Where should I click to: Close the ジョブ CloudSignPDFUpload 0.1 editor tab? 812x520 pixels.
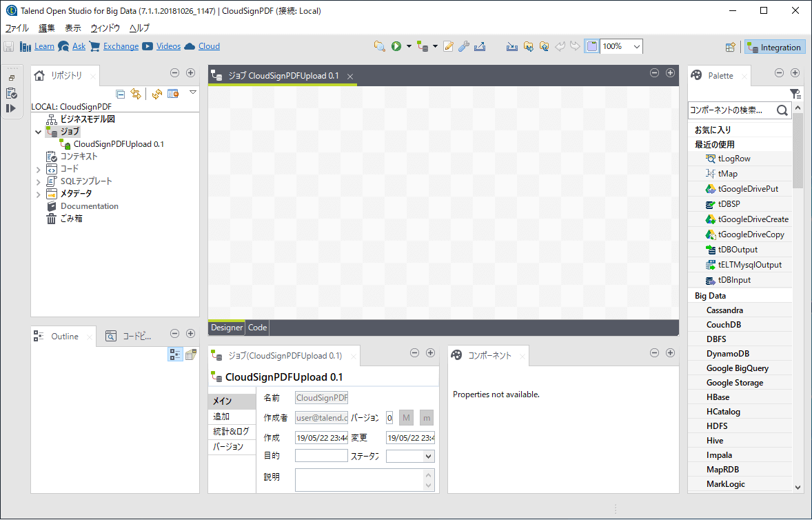(350, 76)
